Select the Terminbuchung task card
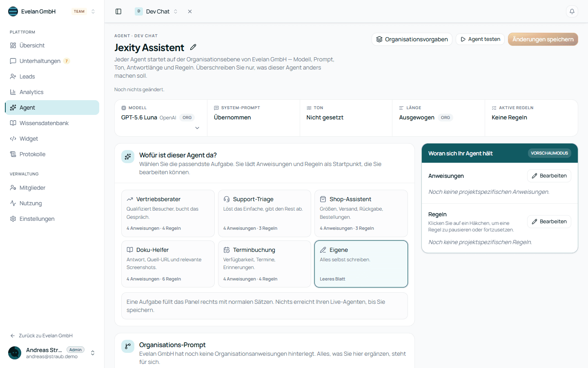 (x=265, y=264)
